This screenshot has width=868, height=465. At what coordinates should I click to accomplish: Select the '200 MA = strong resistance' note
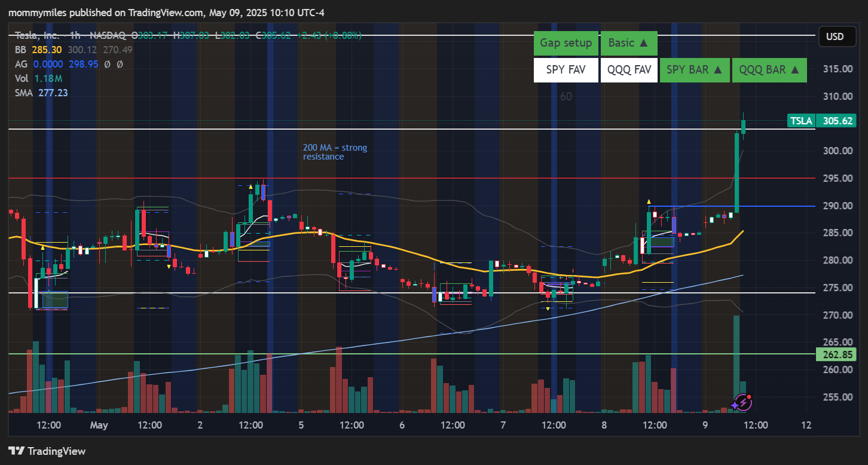[335, 152]
